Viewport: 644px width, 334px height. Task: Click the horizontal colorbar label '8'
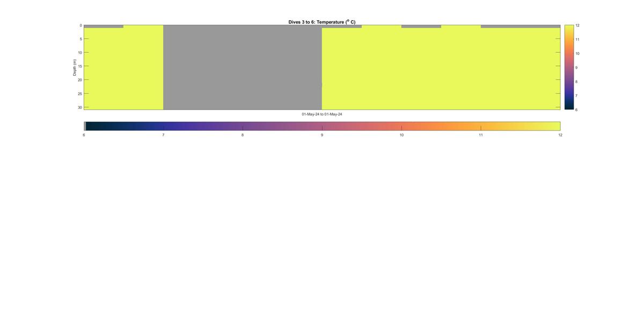tap(243, 135)
